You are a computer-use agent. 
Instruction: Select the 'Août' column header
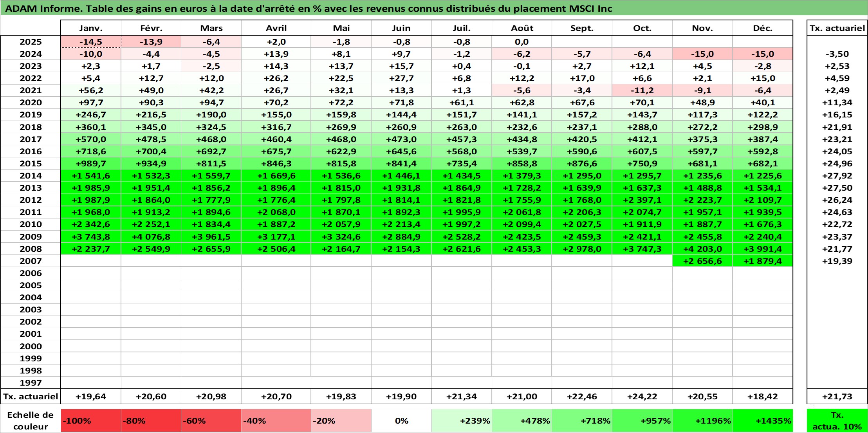pos(522,28)
